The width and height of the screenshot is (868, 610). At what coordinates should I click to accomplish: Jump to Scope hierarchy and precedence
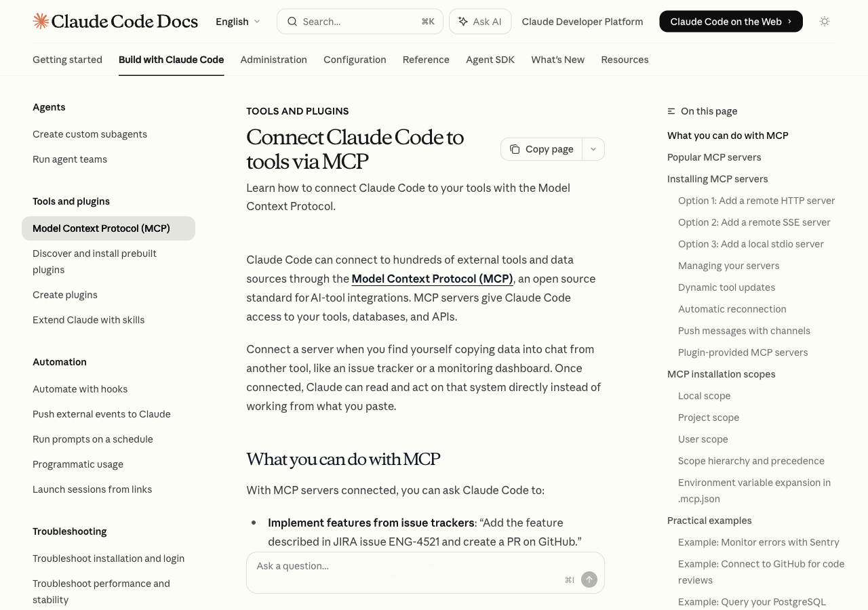pos(751,461)
